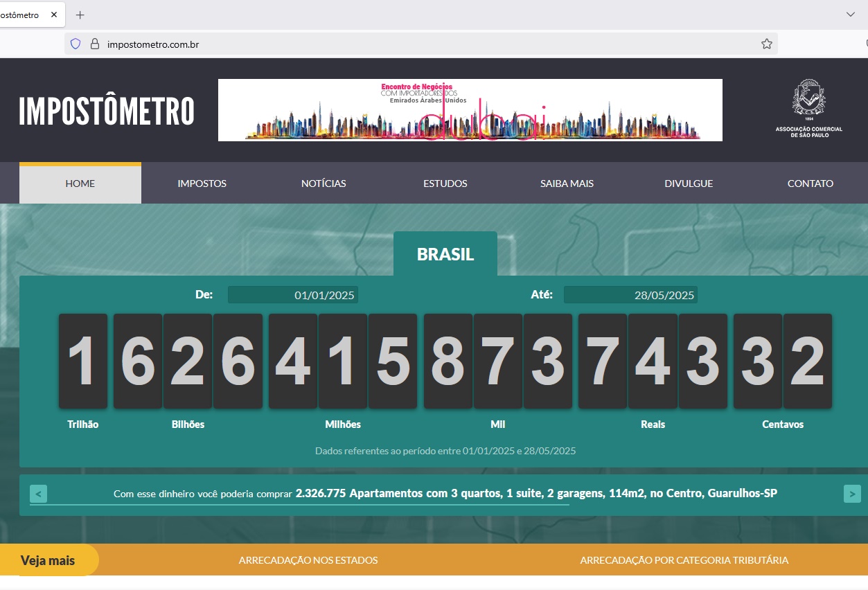
Task: Click the Associação Comercial de São Paulo crest
Action: pyautogui.click(x=809, y=109)
